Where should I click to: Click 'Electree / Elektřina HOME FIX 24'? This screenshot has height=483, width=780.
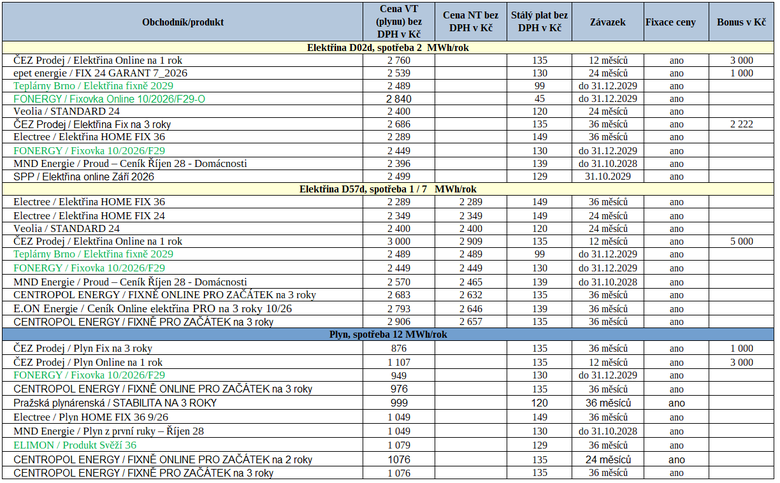89,216
